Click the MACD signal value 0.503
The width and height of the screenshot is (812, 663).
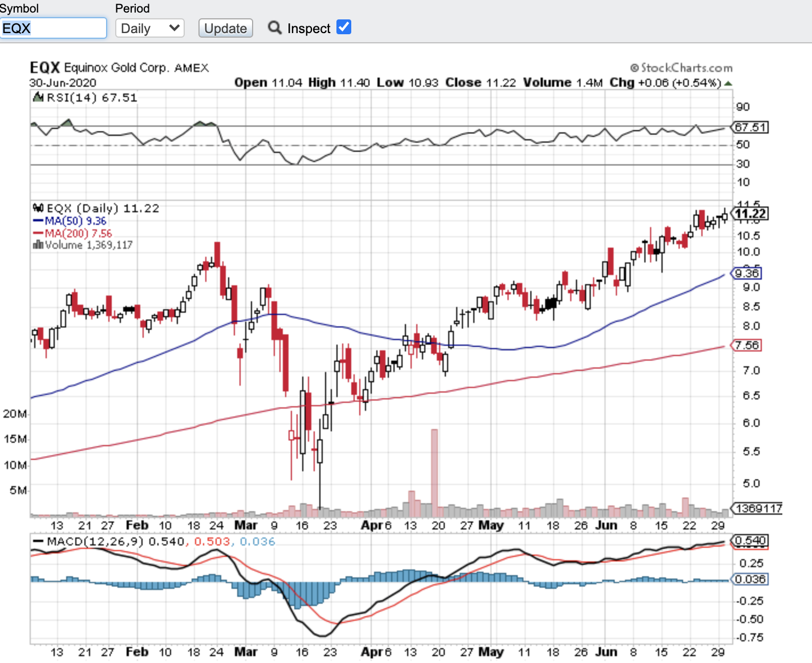click(x=212, y=541)
